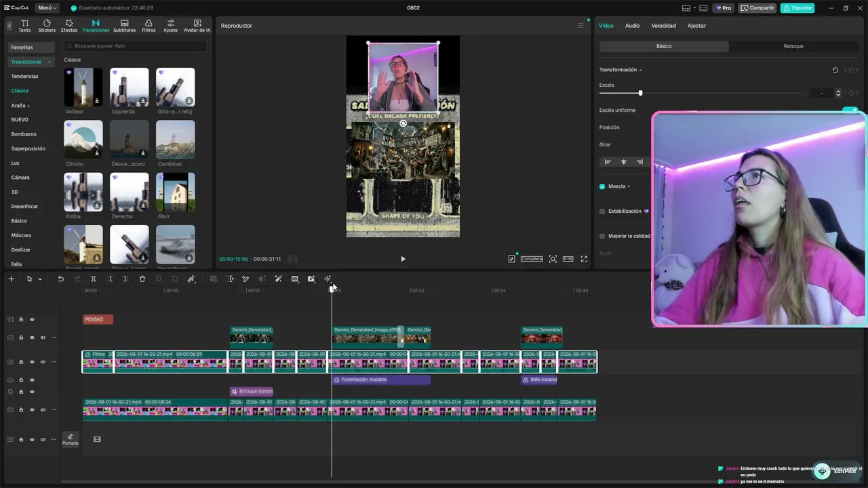Select the Retoque sub-tab
This screenshot has width=868, height=488.
tap(793, 46)
